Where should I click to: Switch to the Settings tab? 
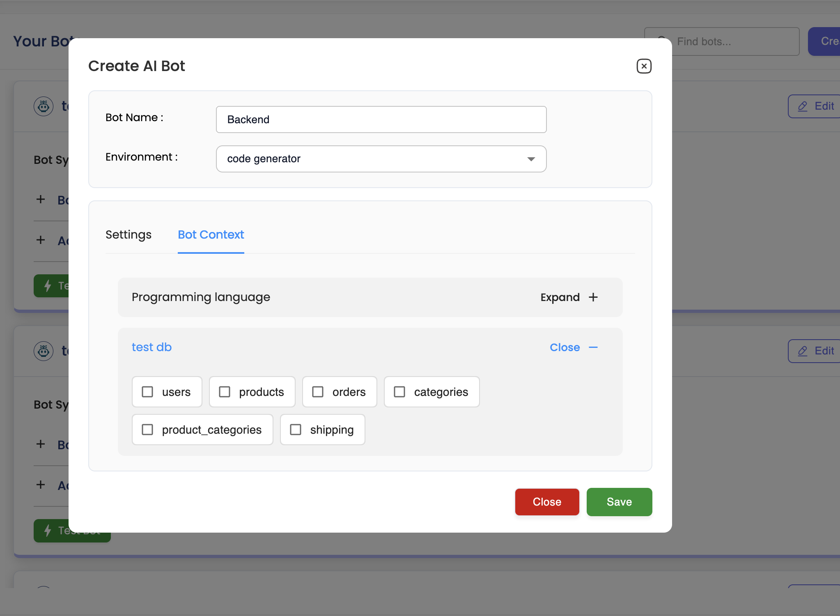point(129,234)
